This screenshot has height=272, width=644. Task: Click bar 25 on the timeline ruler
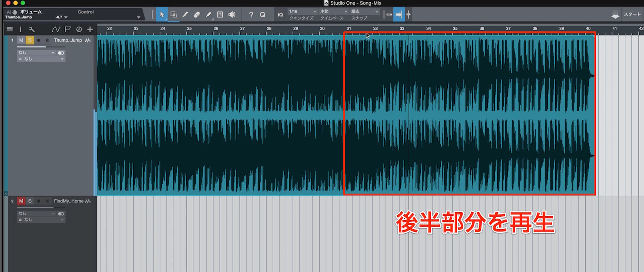(189, 28)
